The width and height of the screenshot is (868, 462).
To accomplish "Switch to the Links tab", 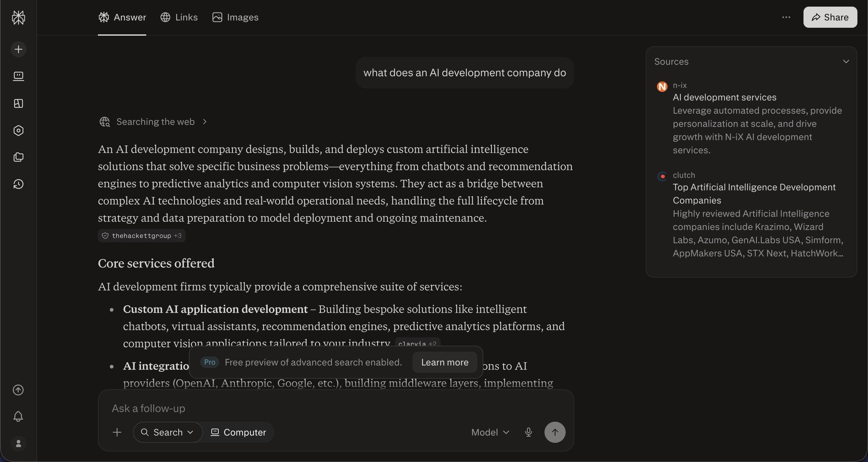I will [179, 17].
